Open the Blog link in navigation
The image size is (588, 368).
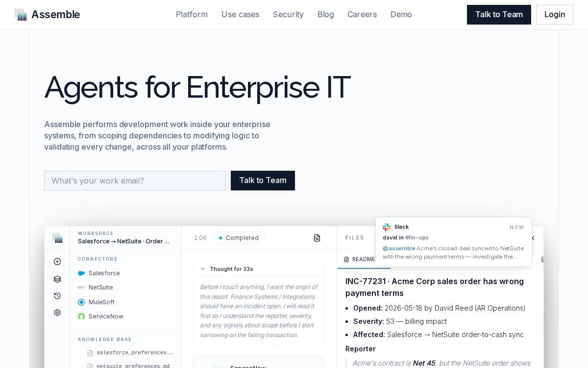pyautogui.click(x=325, y=15)
